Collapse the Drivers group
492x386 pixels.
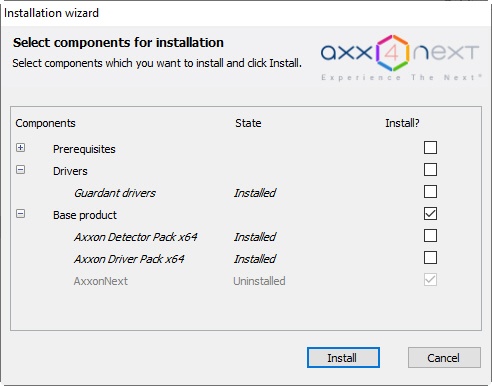pyautogui.click(x=20, y=169)
